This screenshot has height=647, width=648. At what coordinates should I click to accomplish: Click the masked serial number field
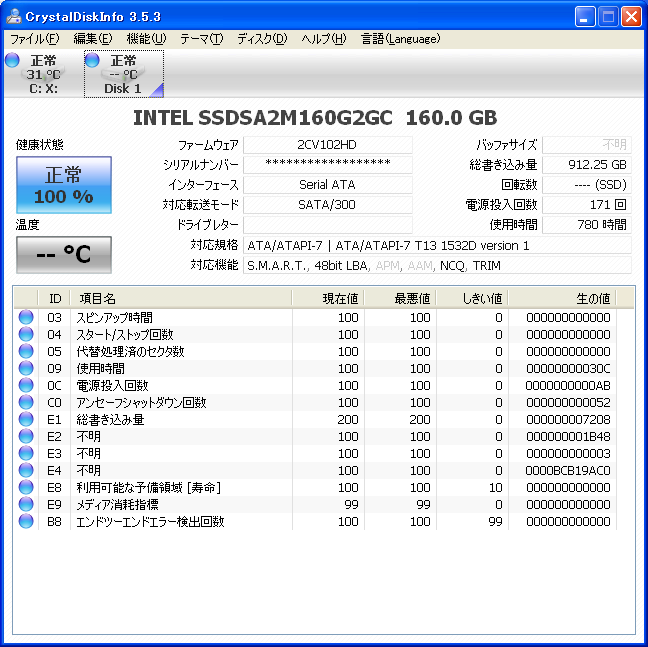pos(327,164)
